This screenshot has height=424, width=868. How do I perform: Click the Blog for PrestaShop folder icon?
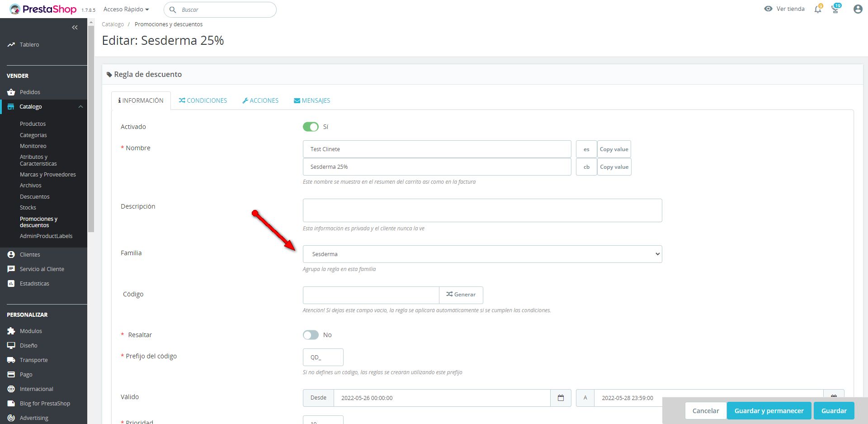(x=11, y=404)
